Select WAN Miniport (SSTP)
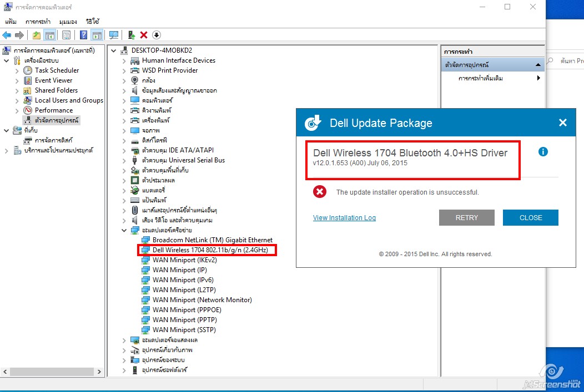 coord(184,330)
